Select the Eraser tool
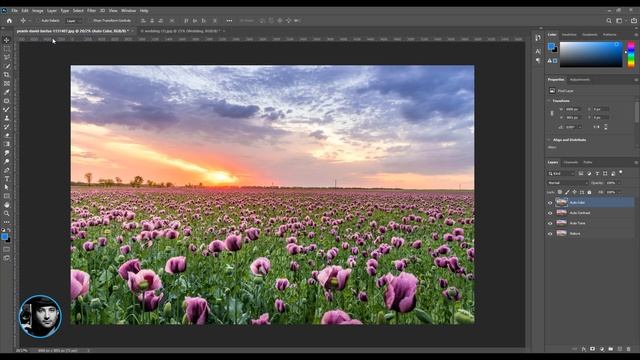The width and height of the screenshot is (640, 360). click(x=7, y=135)
